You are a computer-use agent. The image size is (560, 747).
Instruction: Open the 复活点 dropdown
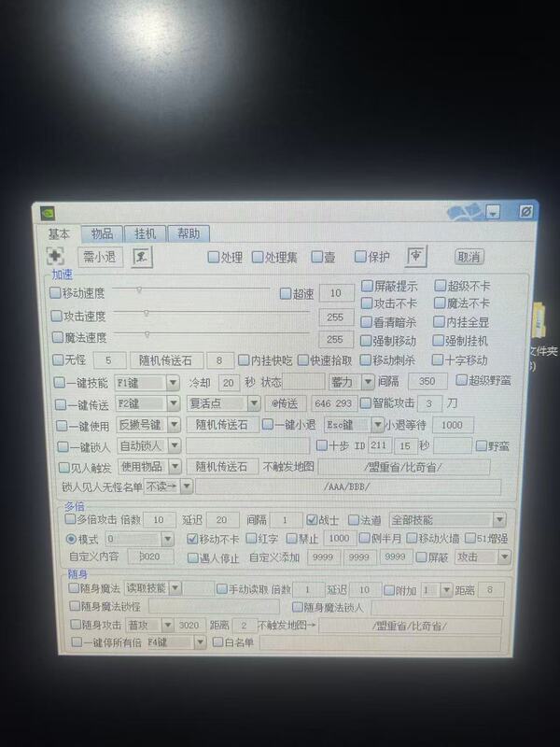click(223, 403)
